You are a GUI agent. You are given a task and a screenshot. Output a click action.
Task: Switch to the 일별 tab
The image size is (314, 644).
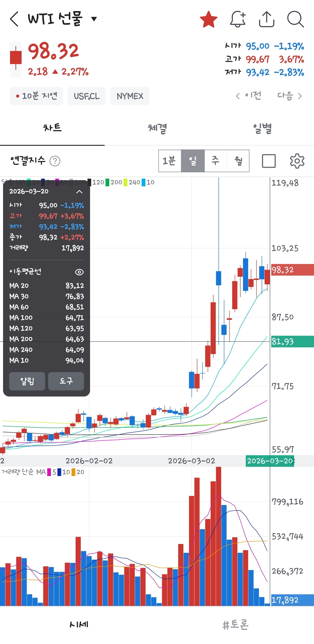[262, 129]
